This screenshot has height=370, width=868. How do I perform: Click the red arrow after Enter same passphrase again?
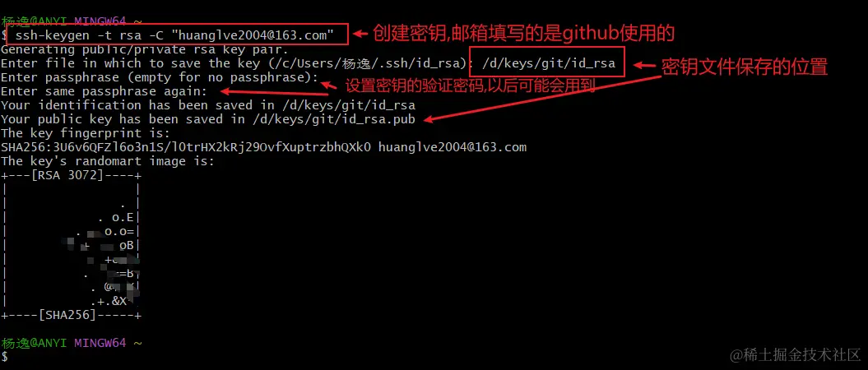point(275,92)
